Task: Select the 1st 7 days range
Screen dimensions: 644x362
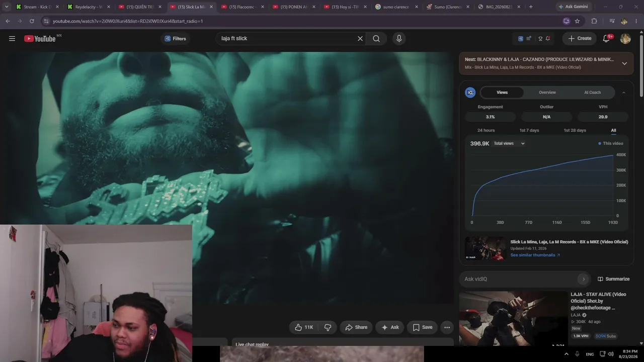Action: 529,130
